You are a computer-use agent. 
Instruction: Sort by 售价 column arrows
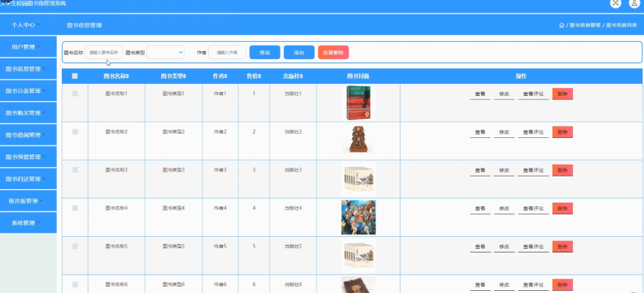click(x=259, y=76)
